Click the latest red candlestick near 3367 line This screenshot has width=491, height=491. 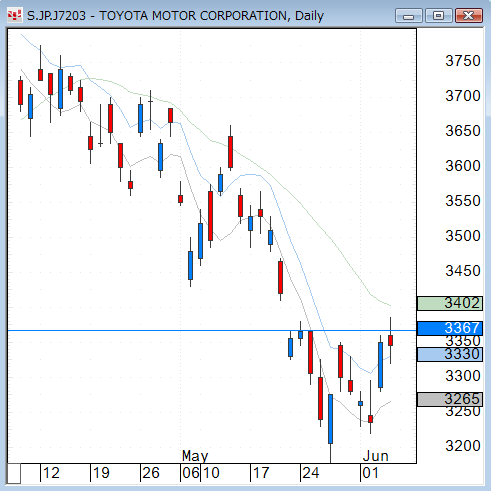pos(390,340)
